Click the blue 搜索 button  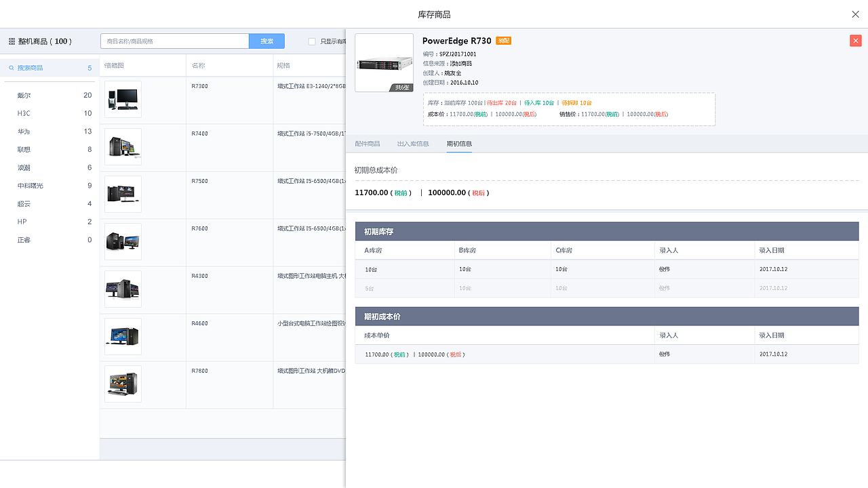pos(267,41)
